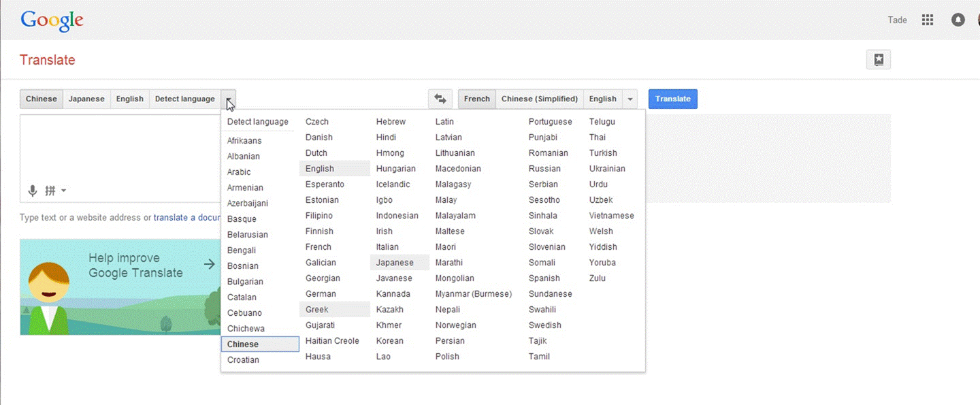
Task: Choose Latin from language list
Action: click(x=444, y=122)
